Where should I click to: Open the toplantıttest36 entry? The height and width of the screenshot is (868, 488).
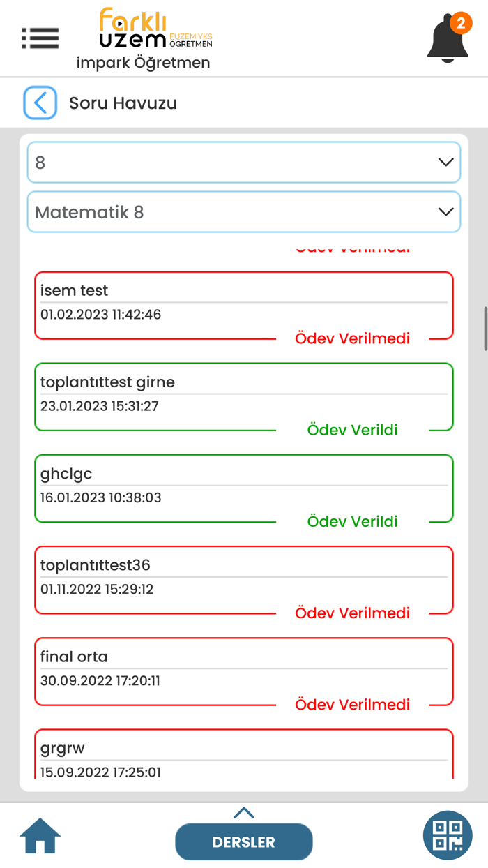pyautogui.click(x=244, y=579)
